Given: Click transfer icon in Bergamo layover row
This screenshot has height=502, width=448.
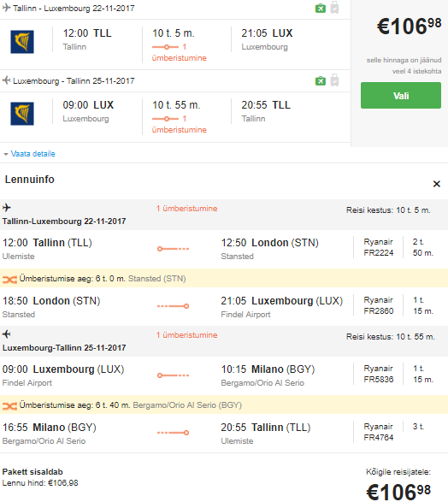Looking at the screenshot, I should (9, 406).
